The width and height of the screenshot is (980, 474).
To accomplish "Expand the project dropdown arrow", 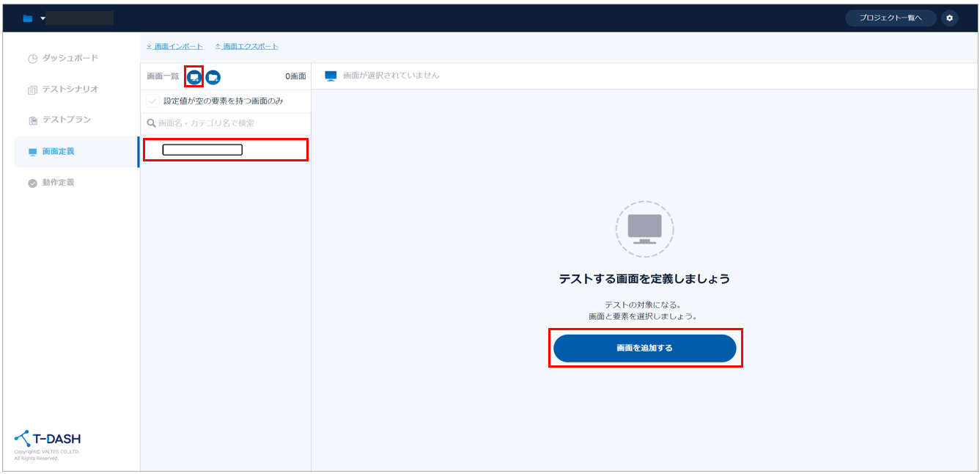I will point(43,18).
